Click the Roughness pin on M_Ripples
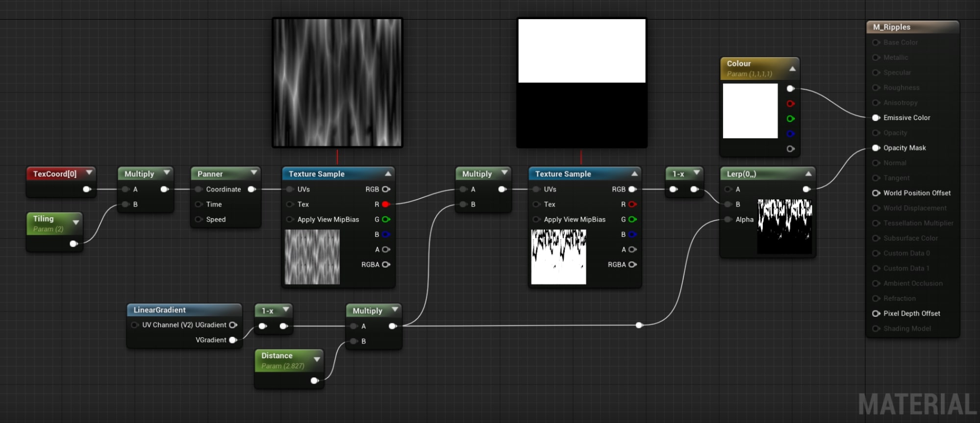This screenshot has height=423, width=980. (x=876, y=88)
